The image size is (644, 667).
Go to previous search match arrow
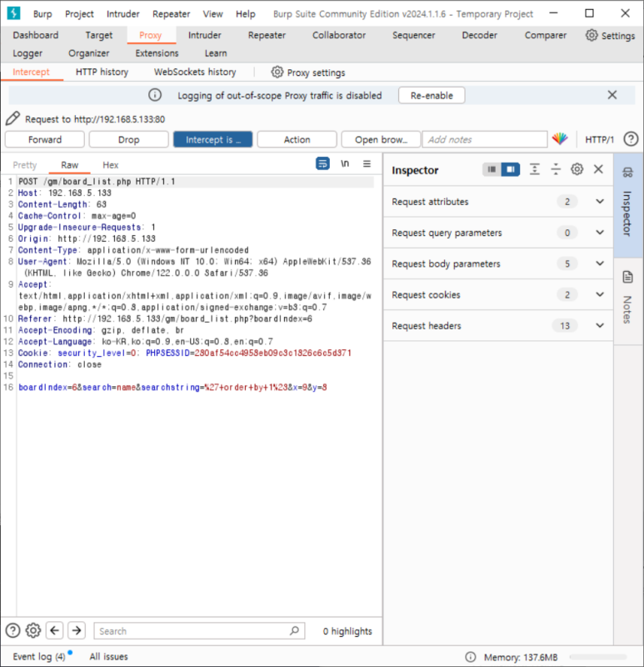pyautogui.click(x=55, y=630)
